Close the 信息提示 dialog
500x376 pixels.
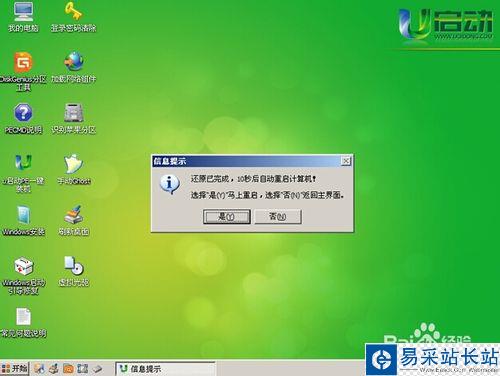346,161
